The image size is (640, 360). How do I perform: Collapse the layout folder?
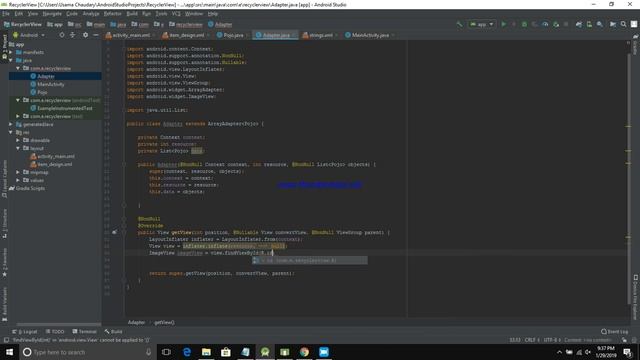(18, 148)
